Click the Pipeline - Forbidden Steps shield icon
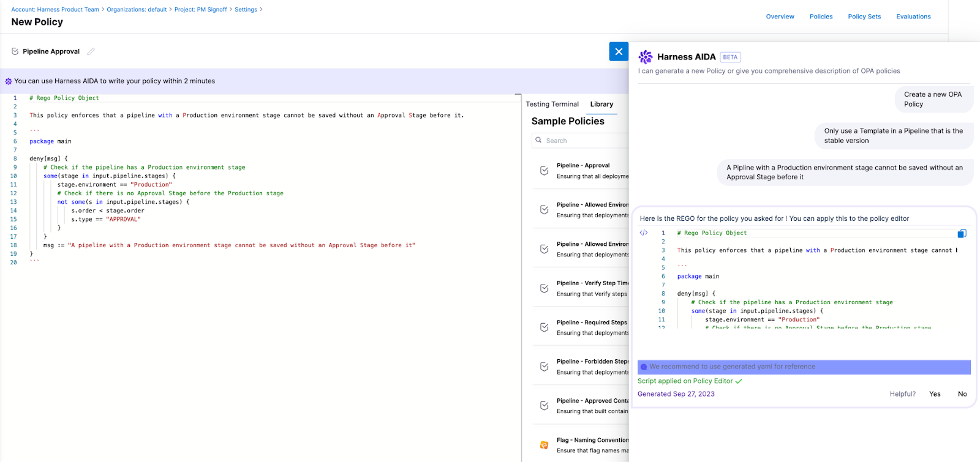The image size is (980, 462). (x=544, y=367)
